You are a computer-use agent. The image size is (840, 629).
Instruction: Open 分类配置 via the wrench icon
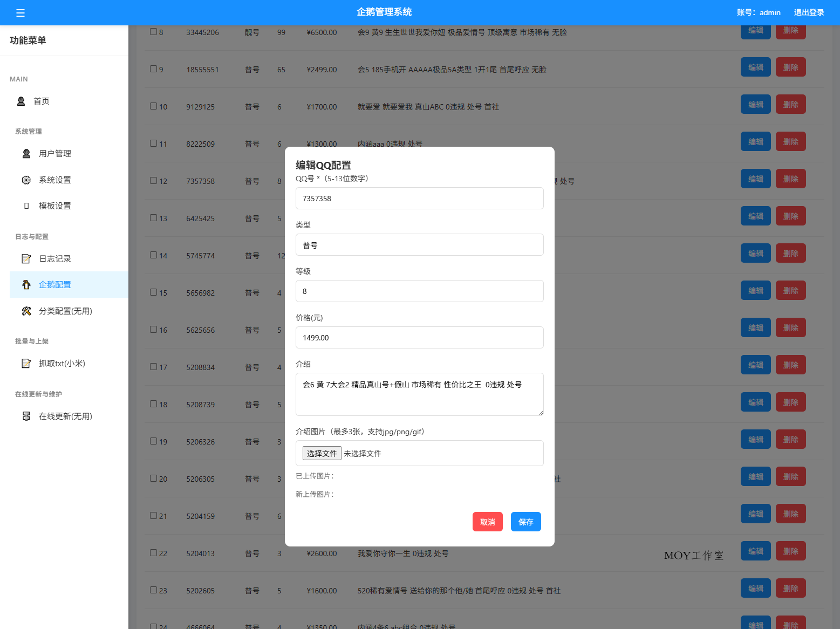coord(26,311)
